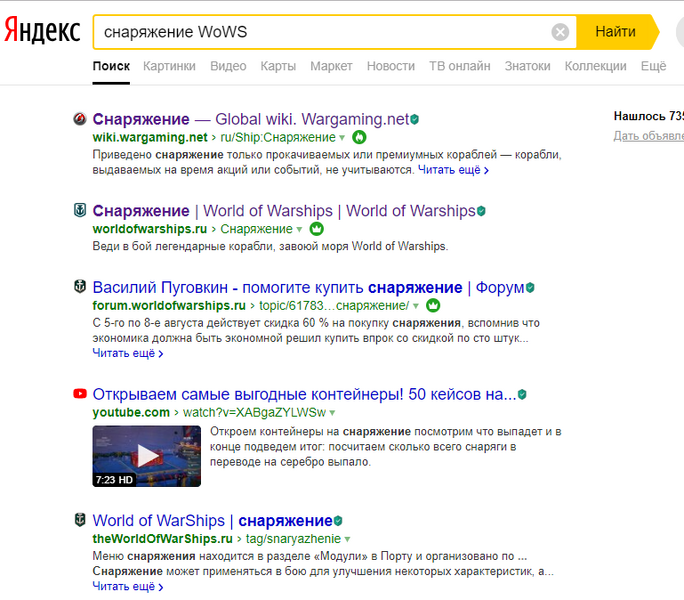
Task: Switch to the Картинки tab
Action: (169, 66)
